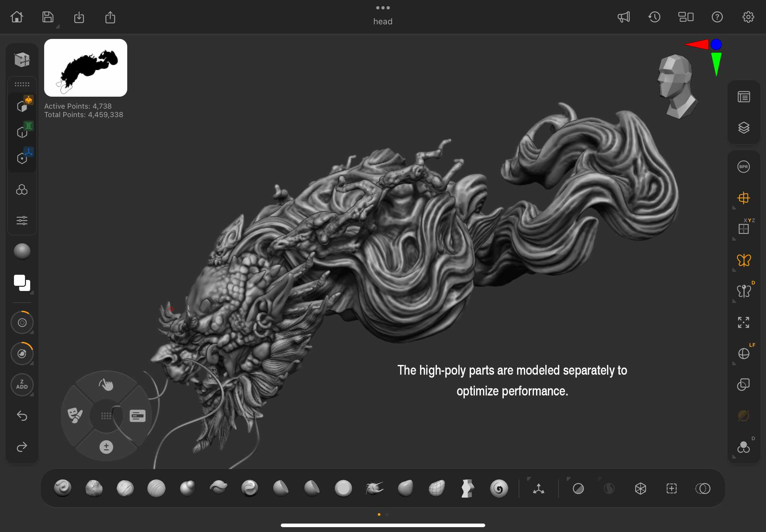Expand the color swatch options arrow
Image resolution: width=766 pixels, height=532 pixels.
(32, 293)
